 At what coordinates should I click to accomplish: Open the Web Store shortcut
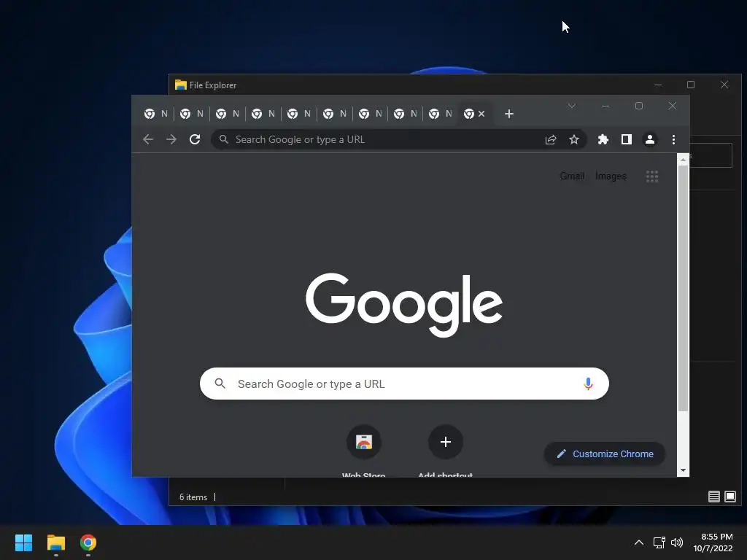click(x=364, y=442)
